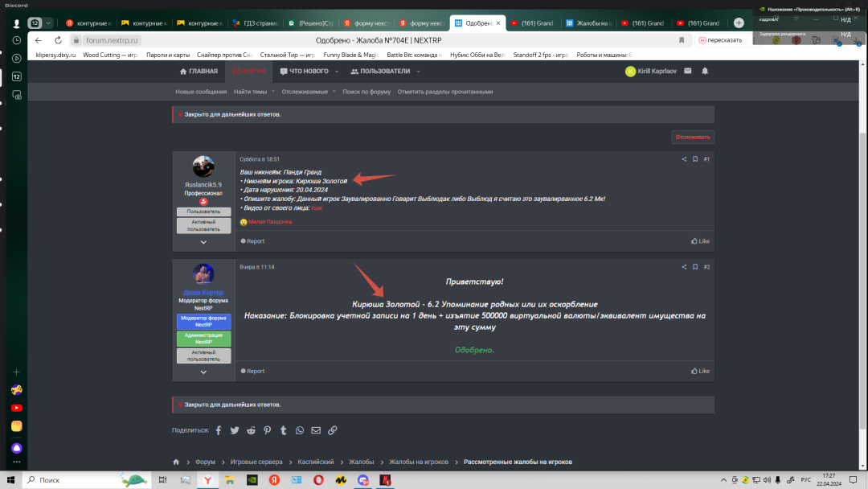Open the Новые сообщения submenu link

[201, 92]
